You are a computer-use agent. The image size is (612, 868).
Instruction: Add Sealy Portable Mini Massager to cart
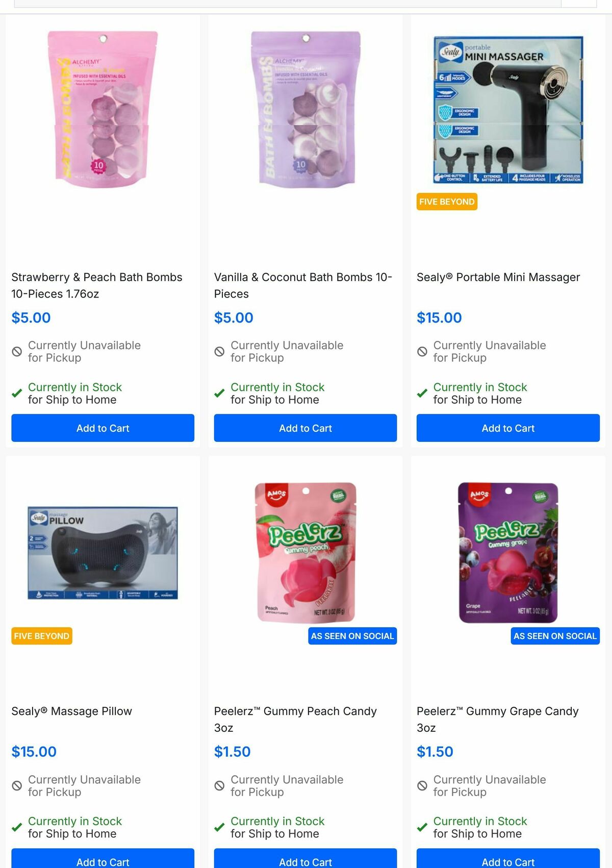pyautogui.click(x=507, y=428)
